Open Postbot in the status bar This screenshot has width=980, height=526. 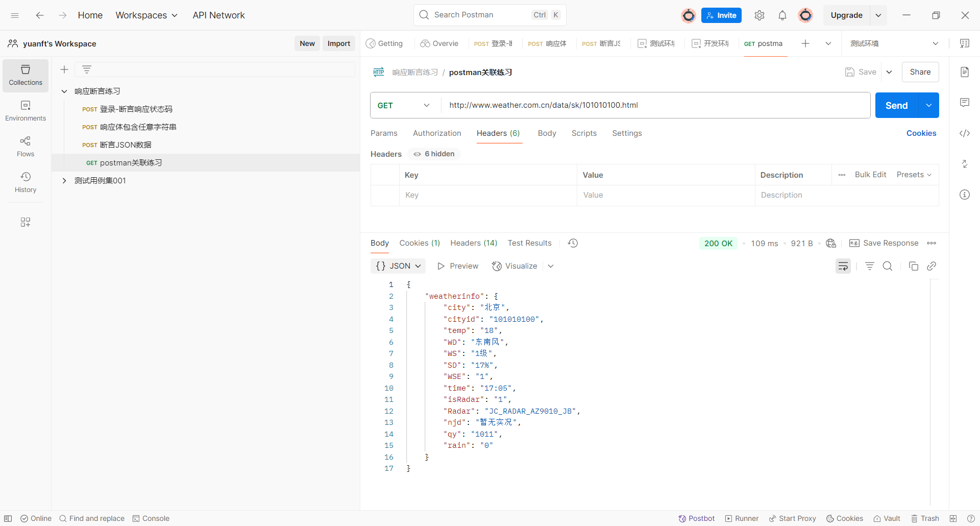(x=697, y=518)
